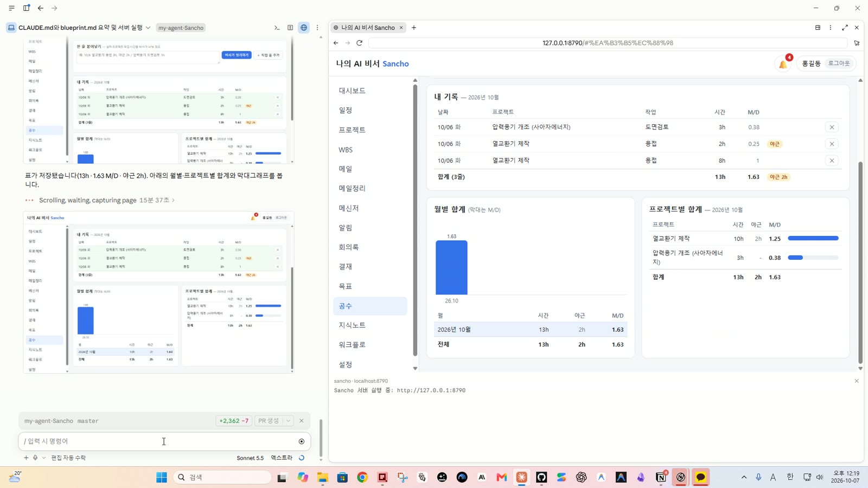Open the Sonnet 5.5 model selector

coord(250,458)
